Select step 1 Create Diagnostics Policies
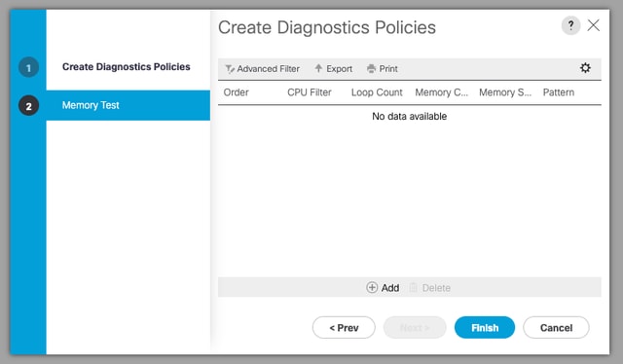Image resolution: width=623 pixels, height=364 pixels. pos(126,67)
